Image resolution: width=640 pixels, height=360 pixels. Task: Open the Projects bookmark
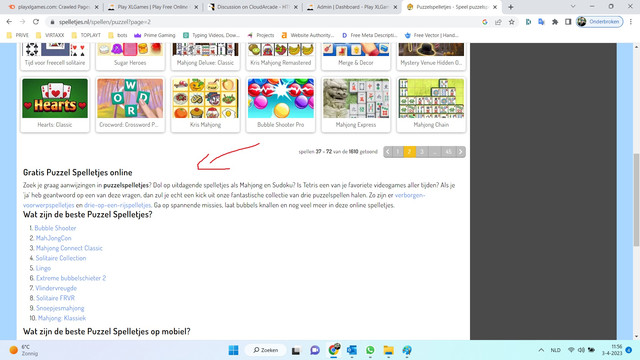coord(261,35)
